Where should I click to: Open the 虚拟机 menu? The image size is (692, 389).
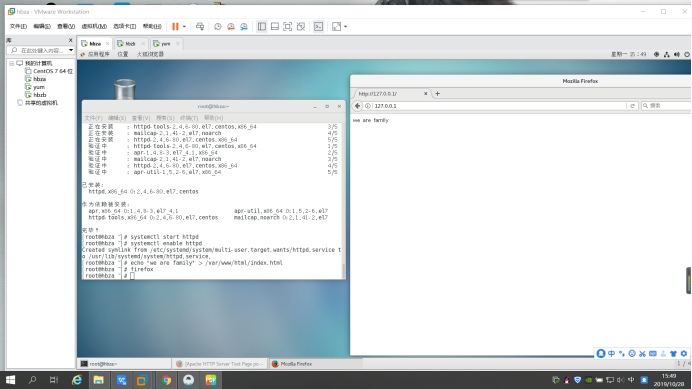(x=94, y=26)
